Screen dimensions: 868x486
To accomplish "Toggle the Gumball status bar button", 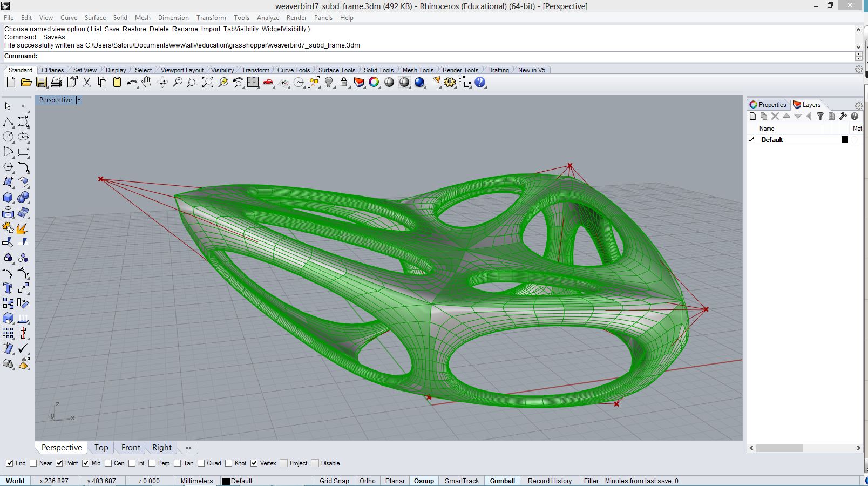I will (502, 481).
